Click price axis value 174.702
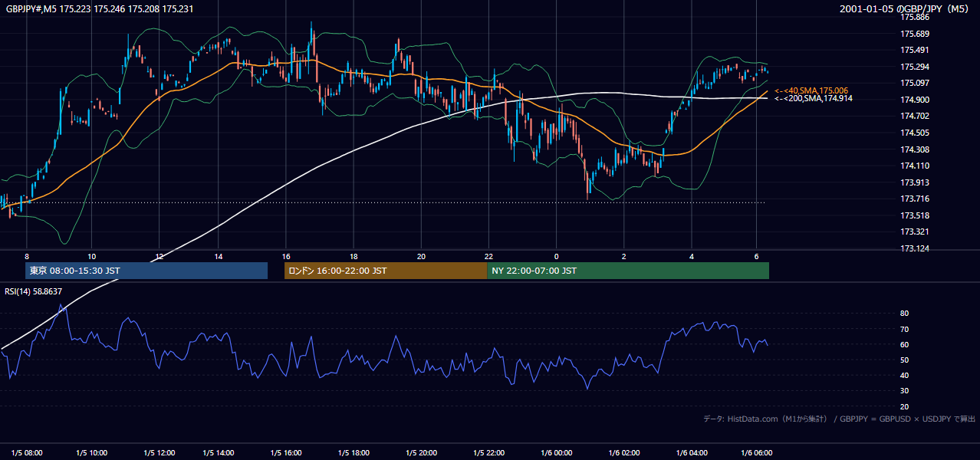980x460 pixels. pyautogui.click(x=915, y=117)
